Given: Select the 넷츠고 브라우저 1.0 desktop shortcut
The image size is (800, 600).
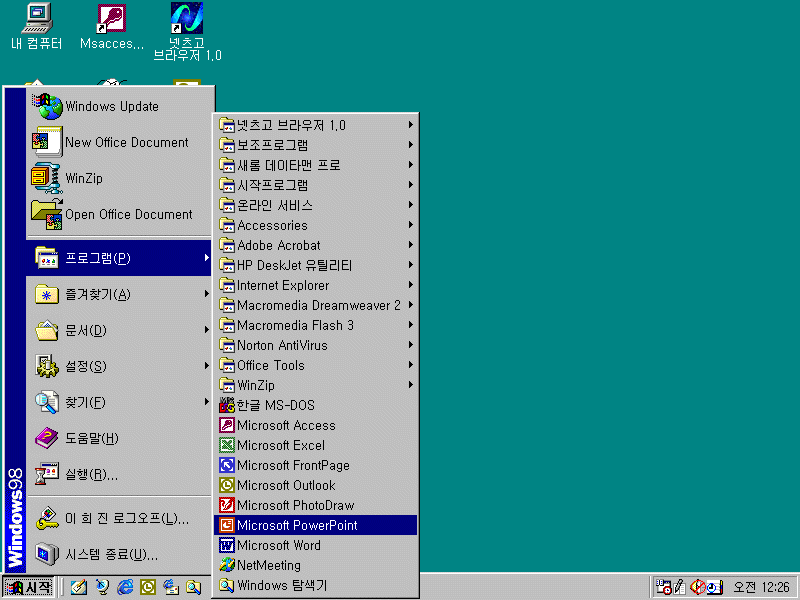Looking at the screenshot, I should coord(187,32).
